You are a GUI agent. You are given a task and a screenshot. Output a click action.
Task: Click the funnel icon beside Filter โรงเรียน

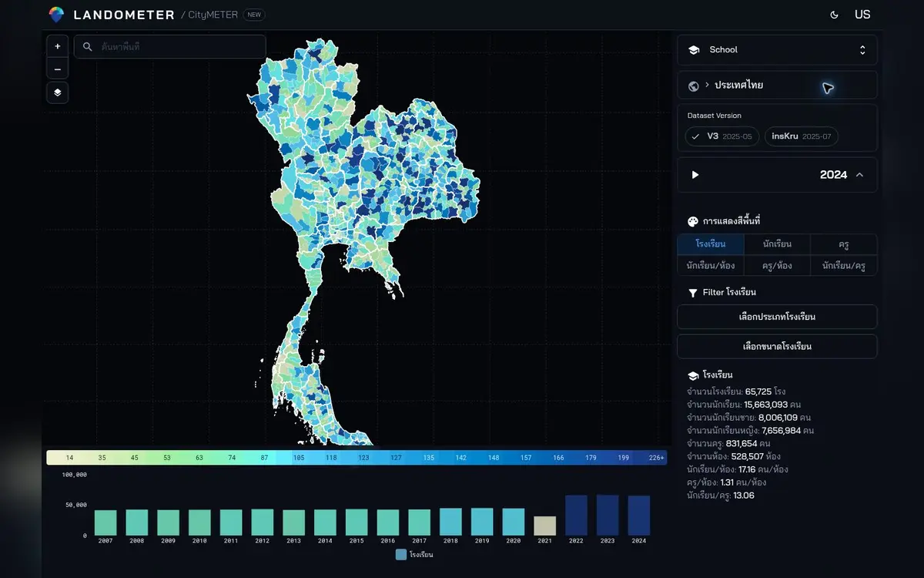(x=693, y=293)
